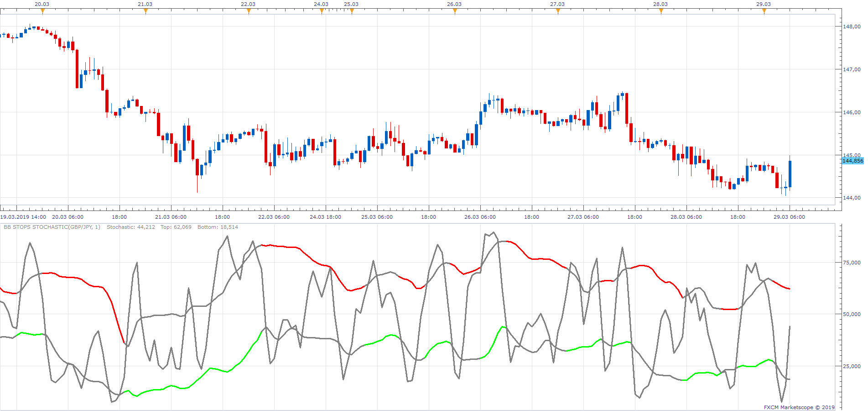Viewport: 868px width, 411px height.
Task: Click the 146,00 price axis label
Action: click(852, 112)
